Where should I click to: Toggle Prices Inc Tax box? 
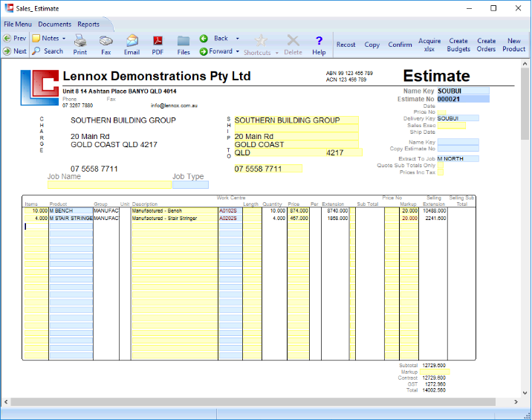coord(440,172)
